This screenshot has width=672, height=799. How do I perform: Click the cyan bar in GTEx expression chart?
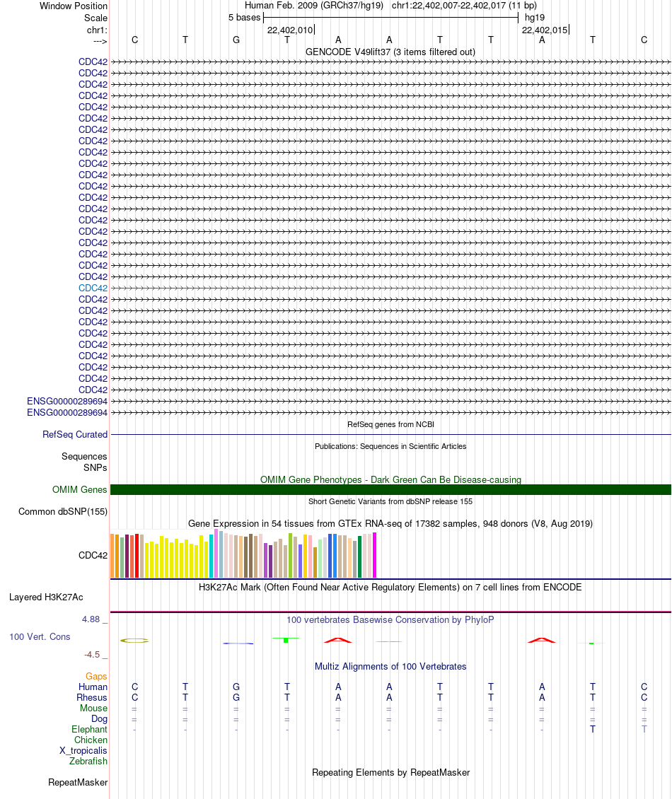(x=211, y=556)
